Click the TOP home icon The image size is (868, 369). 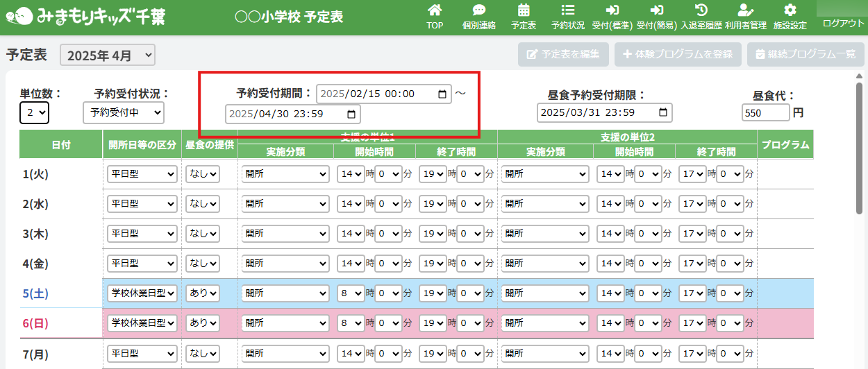pos(435,11)
